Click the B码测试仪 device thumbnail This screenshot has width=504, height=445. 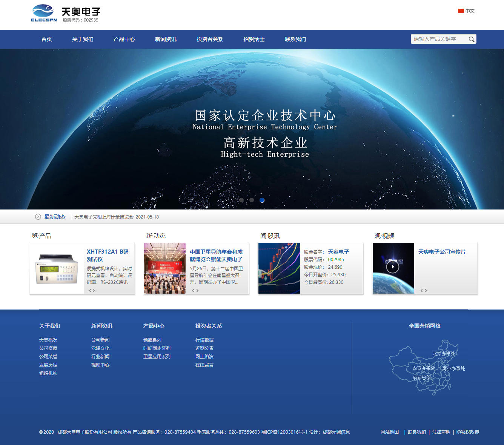(57, 268)
